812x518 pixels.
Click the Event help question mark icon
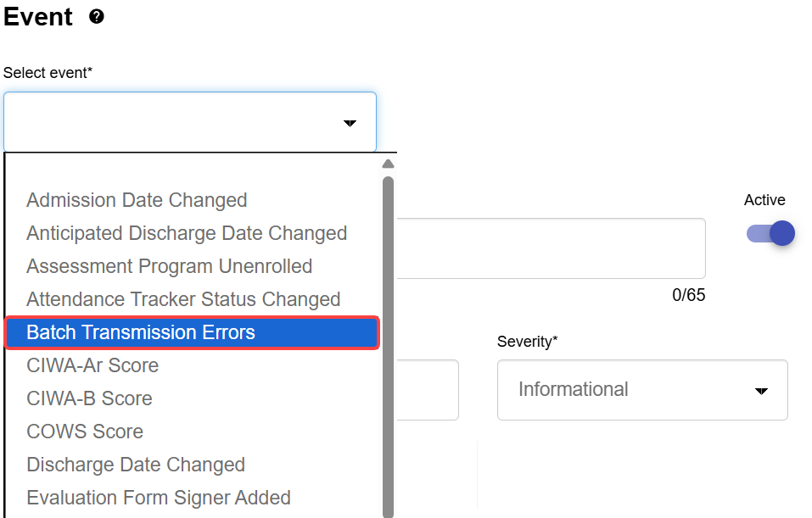pyautogui.click(x=97, y=17)
